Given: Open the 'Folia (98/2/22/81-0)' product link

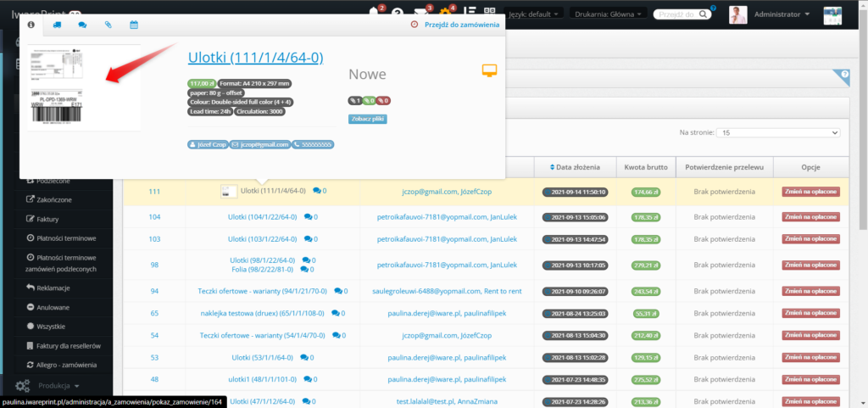Looking at the screenshot, I should click(264, 270).
